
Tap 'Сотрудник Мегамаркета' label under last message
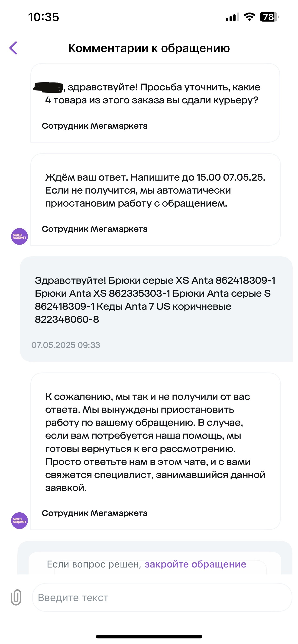95,513
